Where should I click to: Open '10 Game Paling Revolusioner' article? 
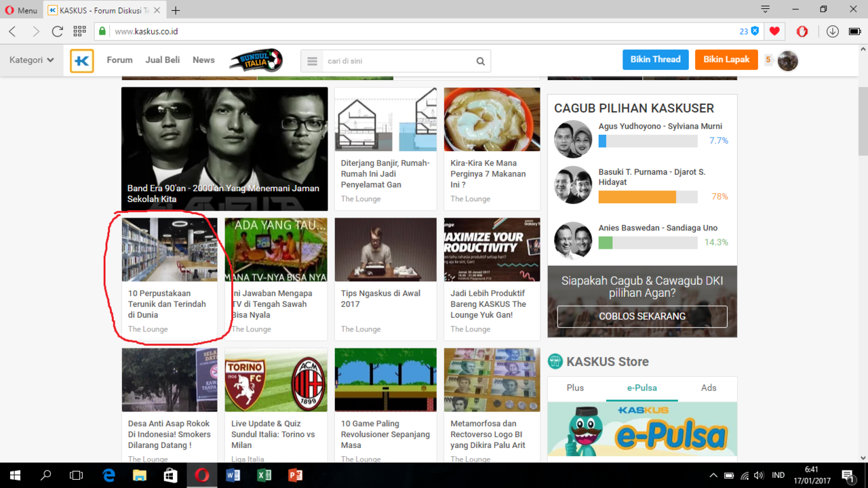385,434
